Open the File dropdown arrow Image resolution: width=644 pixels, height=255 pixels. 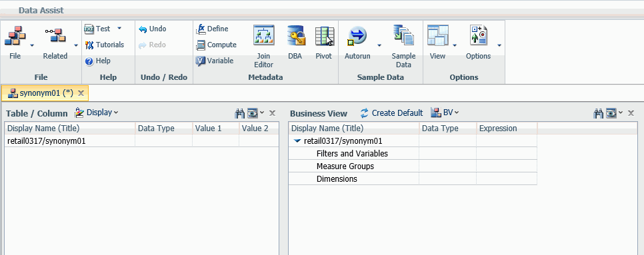(x=32, y=45)
